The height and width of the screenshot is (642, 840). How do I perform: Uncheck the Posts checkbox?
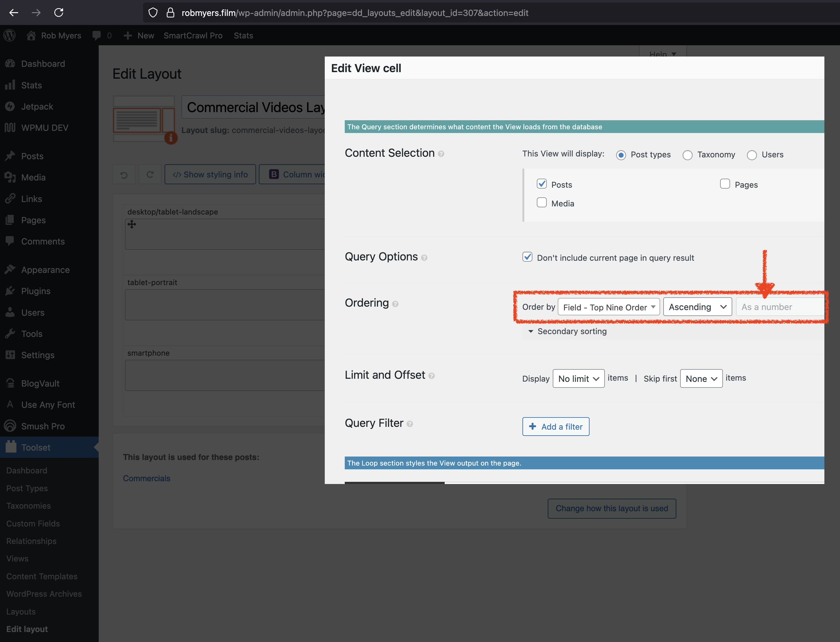coord(541,184)
